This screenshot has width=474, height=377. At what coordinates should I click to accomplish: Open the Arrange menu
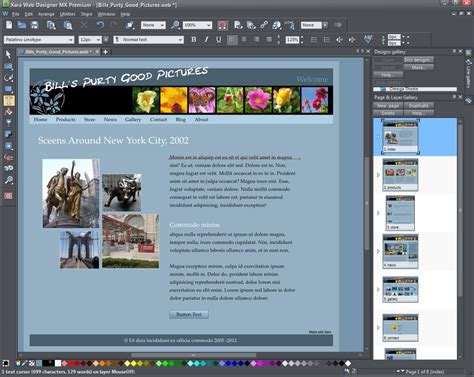46,14
